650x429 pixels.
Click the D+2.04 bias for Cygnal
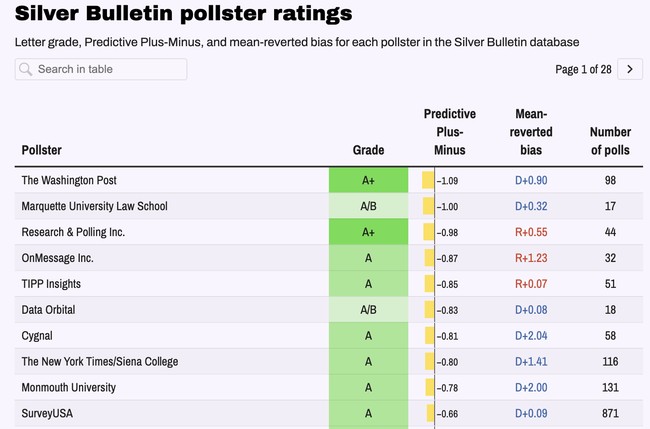pyautogui.click(x=530, y=336)
